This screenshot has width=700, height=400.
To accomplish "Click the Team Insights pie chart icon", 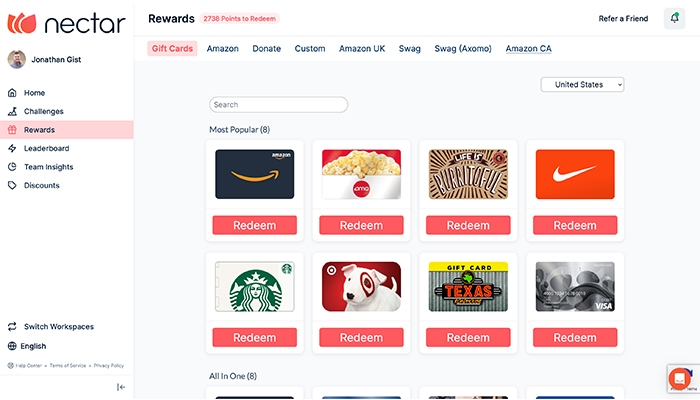I will pyautogui.click(x=12, y=167).
